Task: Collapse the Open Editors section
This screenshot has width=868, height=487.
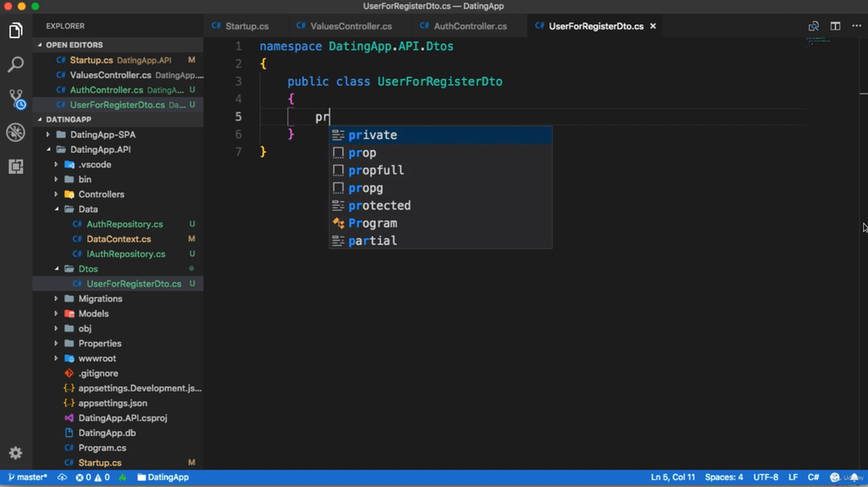Action: pos(118,45)
